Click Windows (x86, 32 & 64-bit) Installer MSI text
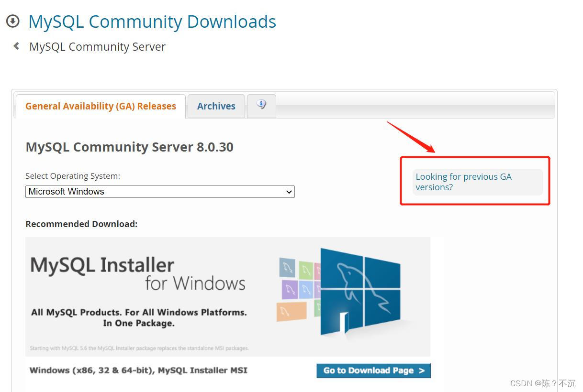Image resolution: width=583 pixels, height=392 pixels. coord(138,370)
